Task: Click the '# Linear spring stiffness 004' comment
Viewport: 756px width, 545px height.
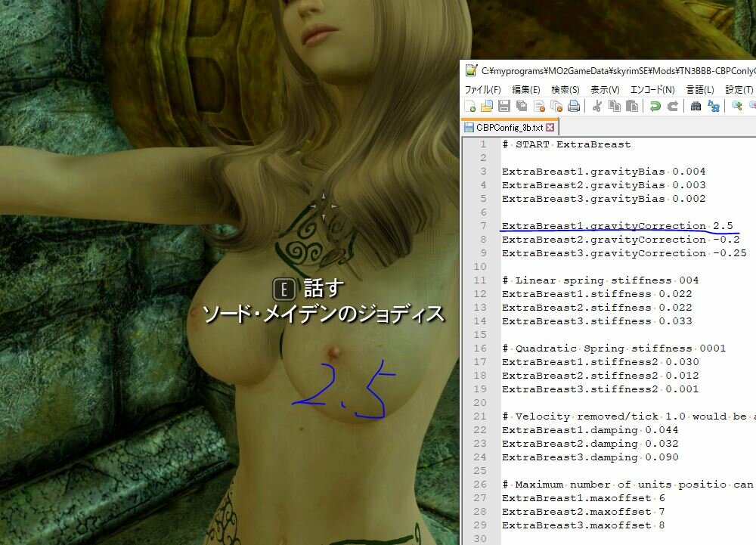Action: click(x=600, y=280)
